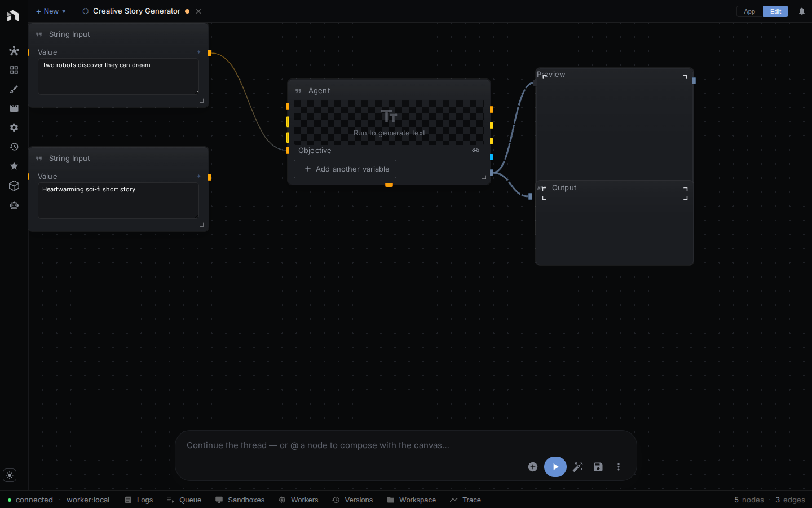Open the grid dashboard sidebar icon
Screen dimensions: 812x508
click(14, 70)
